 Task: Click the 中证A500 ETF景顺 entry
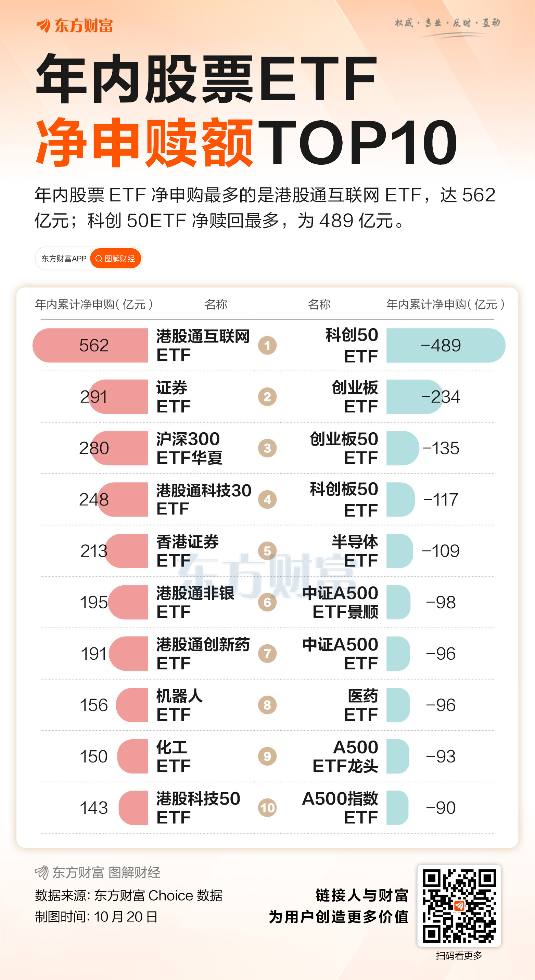340,602
